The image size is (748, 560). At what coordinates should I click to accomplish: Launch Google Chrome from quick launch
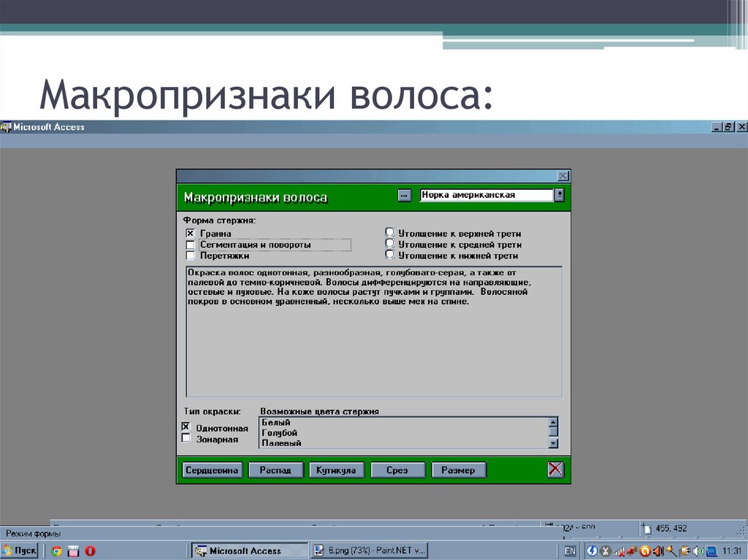57,551
